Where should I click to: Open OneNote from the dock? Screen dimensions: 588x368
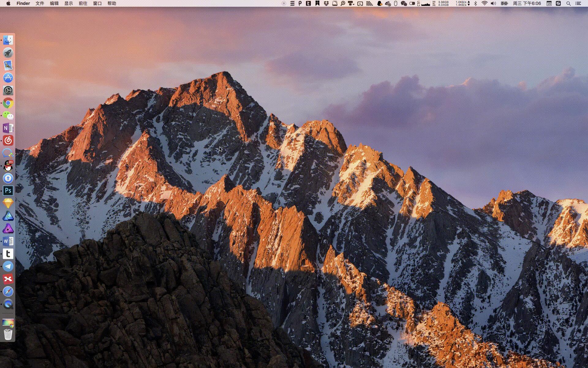pos(8,128)
